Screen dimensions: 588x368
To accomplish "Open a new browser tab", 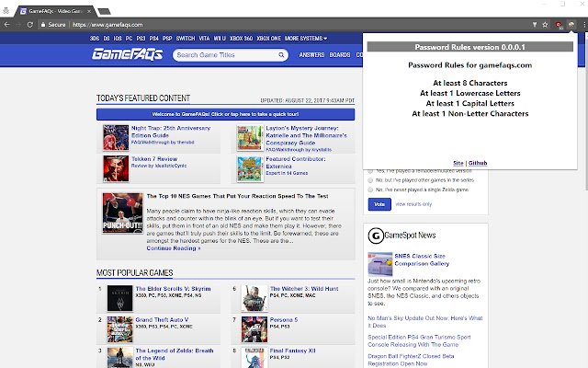I will point(104,11).
